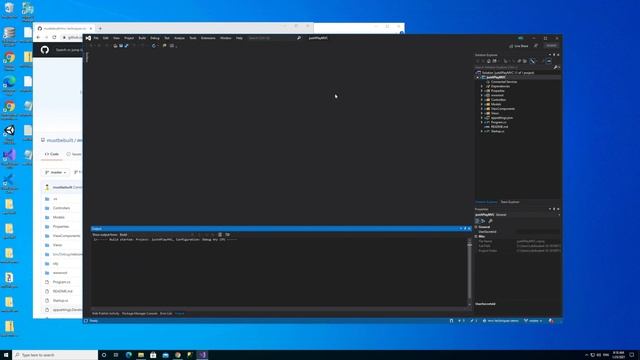Expand the Models folder arrow in Solution Explorer
640x360 pixels.
482,104
